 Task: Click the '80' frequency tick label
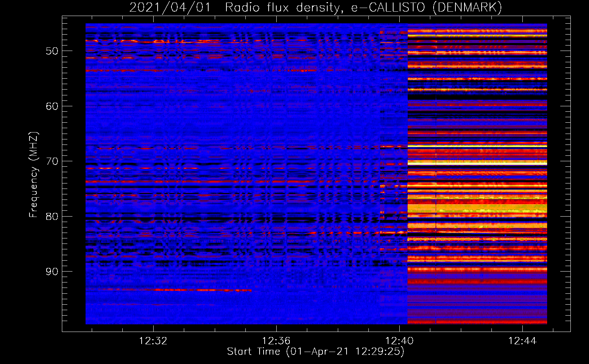pyautogui.click(x=52, y=217)
